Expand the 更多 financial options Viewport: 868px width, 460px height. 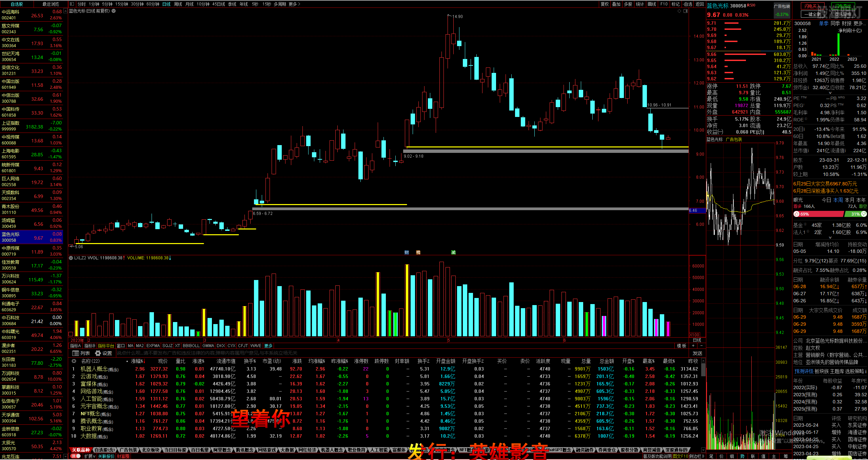tap(860, 23)
